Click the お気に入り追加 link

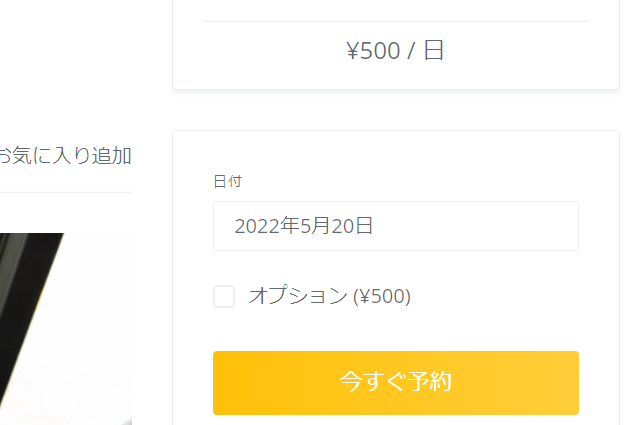(x=65, y=156)
